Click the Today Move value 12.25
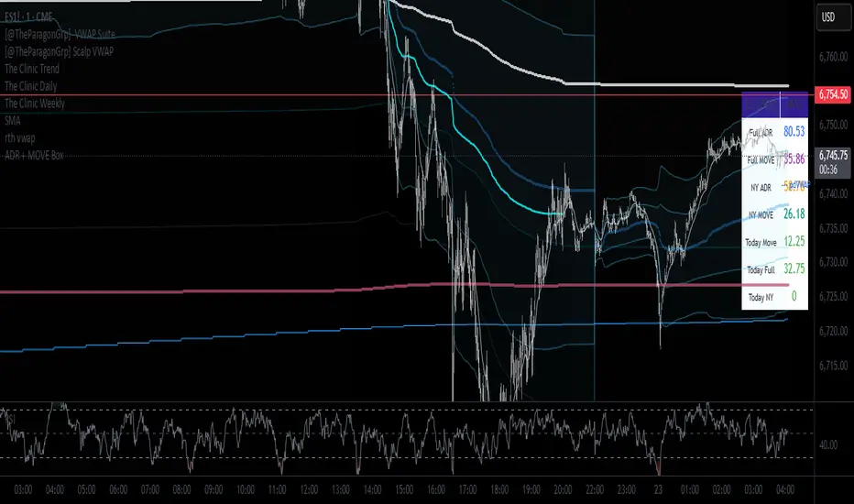The width and height of the screenshot is (854, 504). point(794,241)
